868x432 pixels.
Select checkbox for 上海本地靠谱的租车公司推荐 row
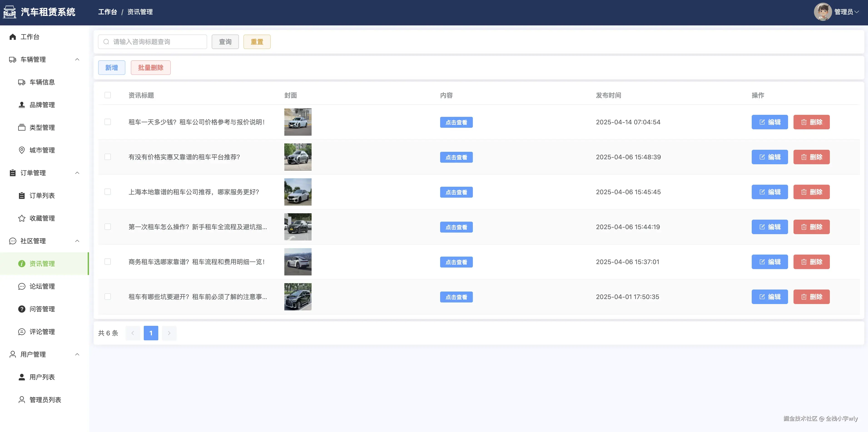click(107, 192)
